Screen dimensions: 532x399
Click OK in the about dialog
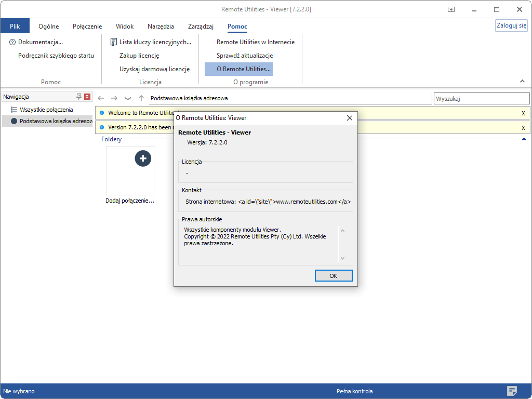334,275
